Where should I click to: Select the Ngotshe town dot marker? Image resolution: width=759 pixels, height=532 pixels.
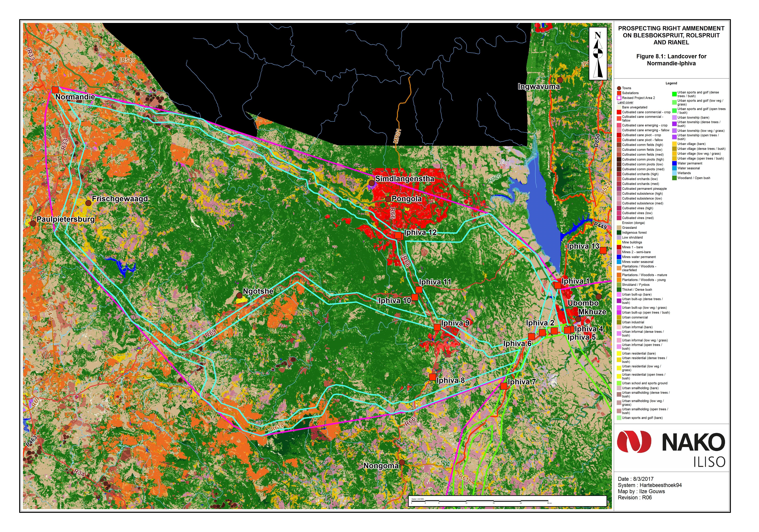click(239, 295)
